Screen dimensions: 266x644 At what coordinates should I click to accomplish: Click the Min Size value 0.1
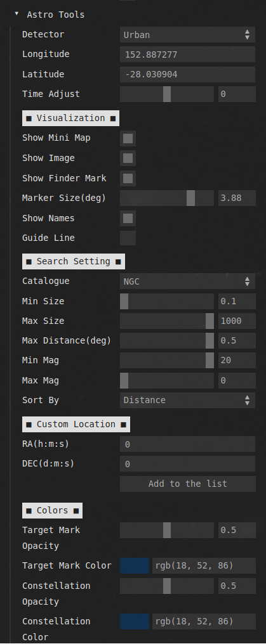[237, 301]
